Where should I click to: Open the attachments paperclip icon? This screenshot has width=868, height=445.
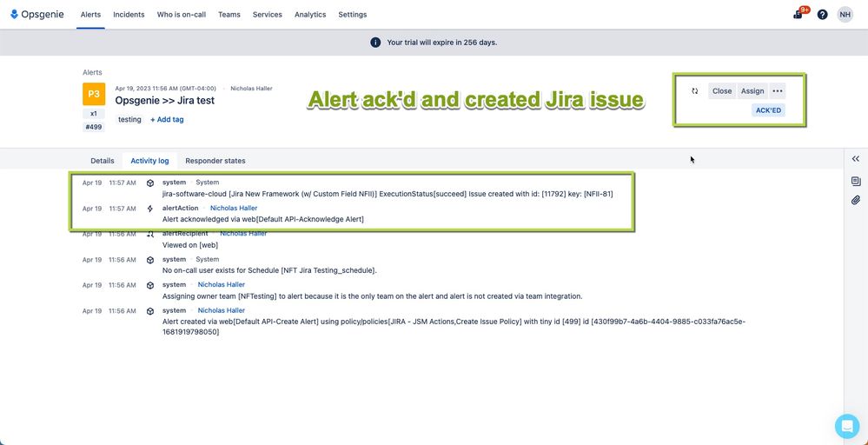point(855,200)
